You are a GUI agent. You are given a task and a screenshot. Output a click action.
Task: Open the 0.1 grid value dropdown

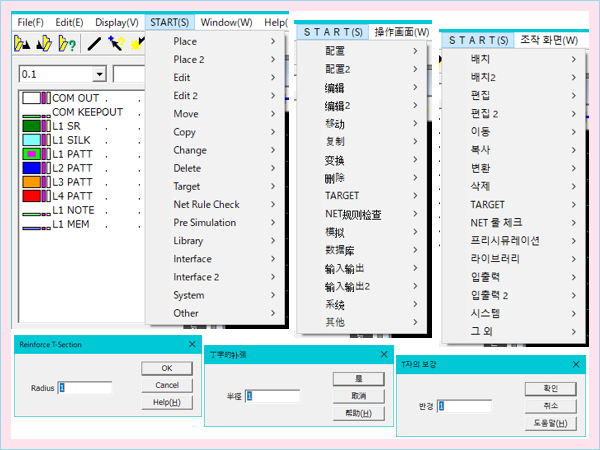coord(99,74)
